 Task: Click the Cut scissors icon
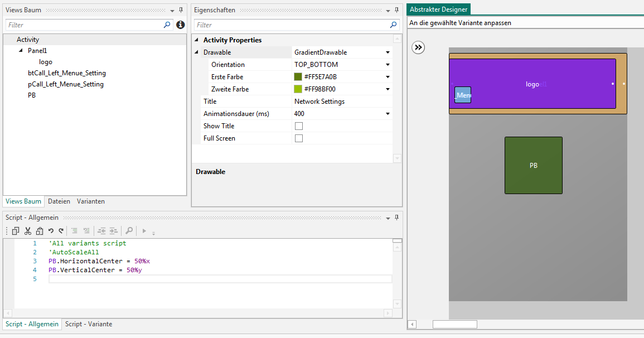(27, 230)
